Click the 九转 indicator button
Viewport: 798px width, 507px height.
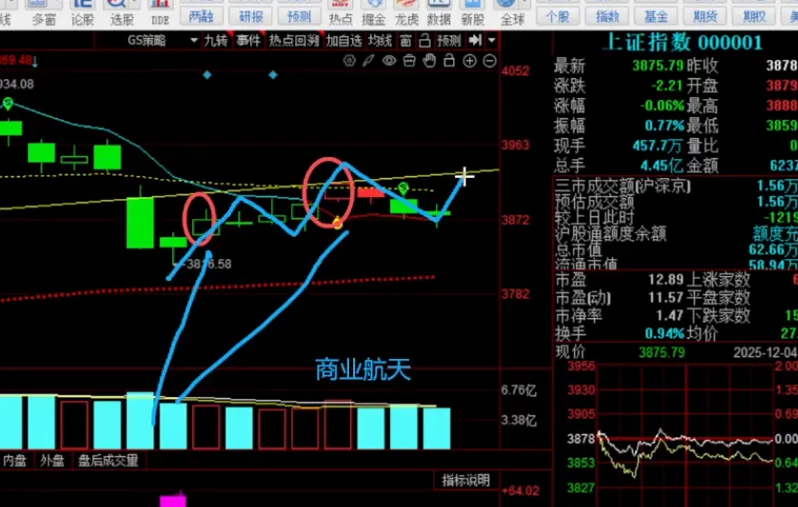[x=216, y=40]
